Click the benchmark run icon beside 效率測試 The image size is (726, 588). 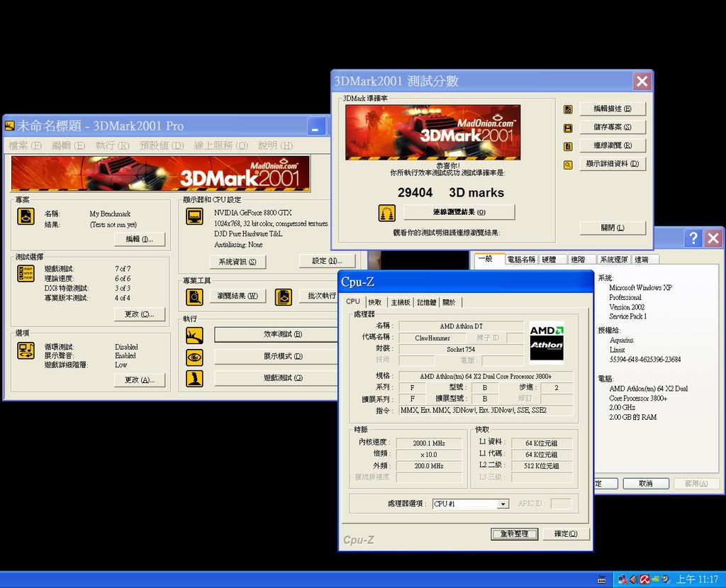(194, 335)
